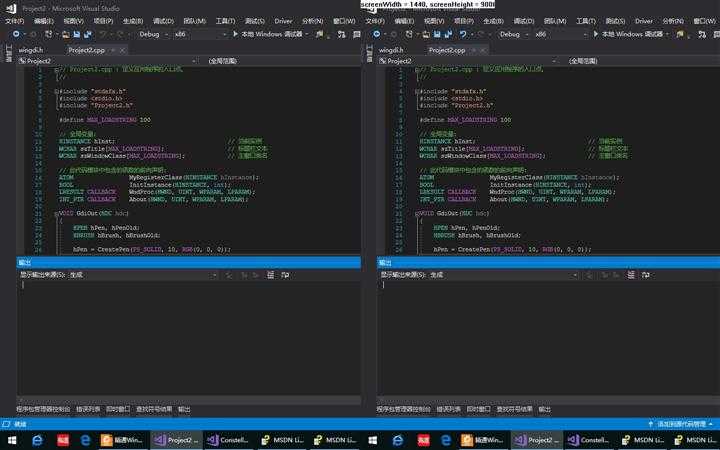Open 文件(F) menu in left window
The width and height of the screenshot is (720, 450).
coord(15,21)
